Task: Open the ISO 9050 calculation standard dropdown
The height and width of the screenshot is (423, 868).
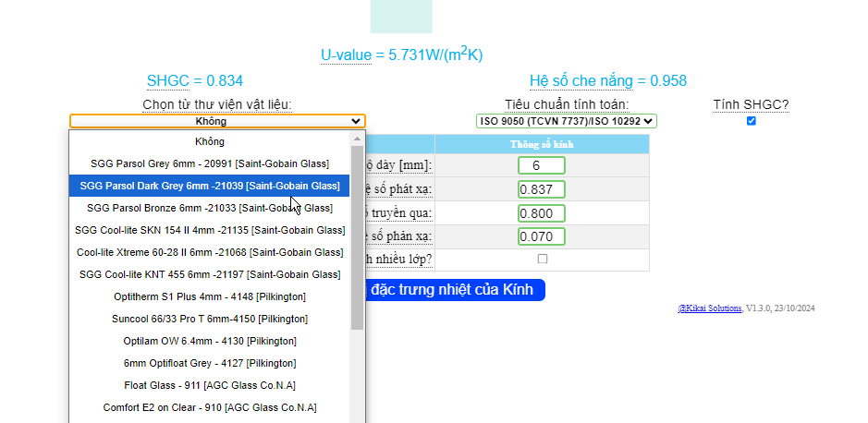Action: (x=567, y=121)
